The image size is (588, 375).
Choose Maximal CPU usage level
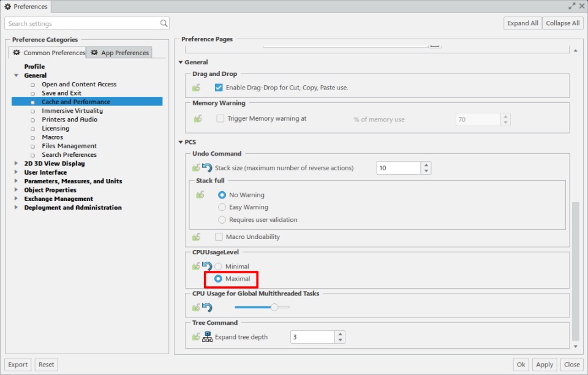[x=218, y=279]
